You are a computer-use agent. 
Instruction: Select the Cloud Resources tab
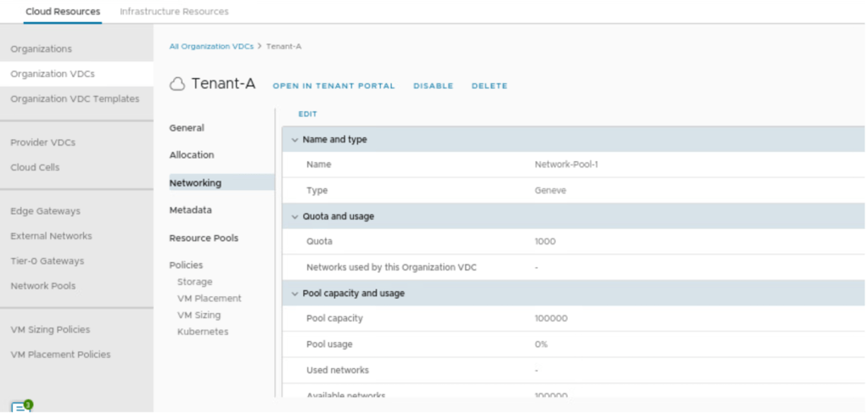[x=63, y=12]
